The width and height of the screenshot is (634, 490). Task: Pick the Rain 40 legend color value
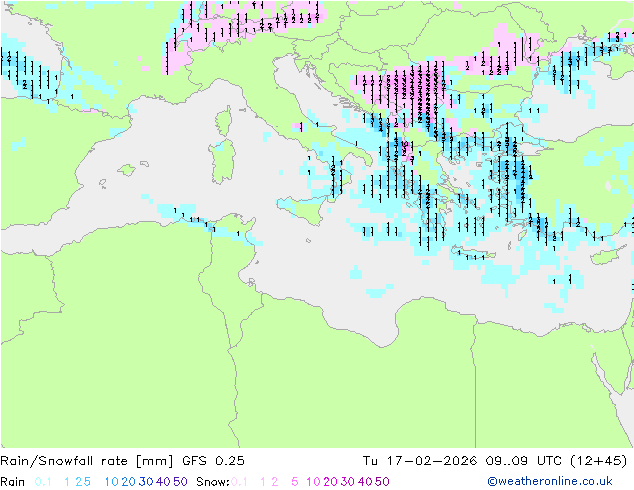[163, 482]
